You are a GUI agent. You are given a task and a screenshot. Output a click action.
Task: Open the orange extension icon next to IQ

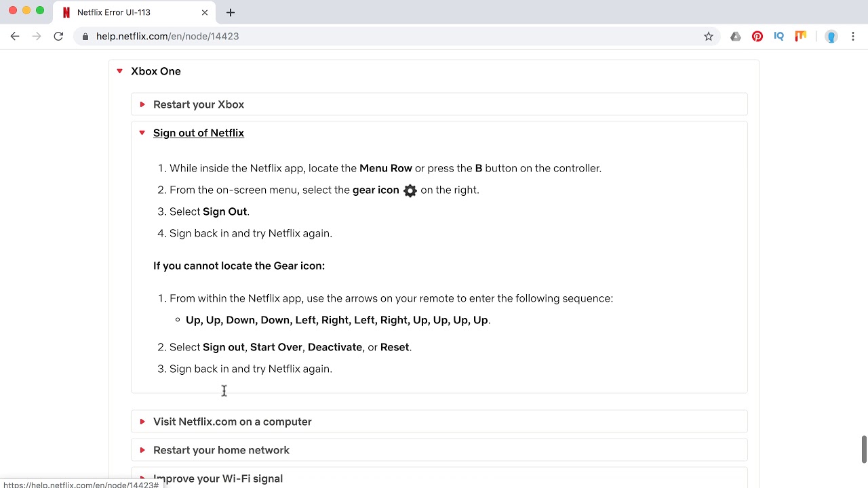click(x=801, y=37)
